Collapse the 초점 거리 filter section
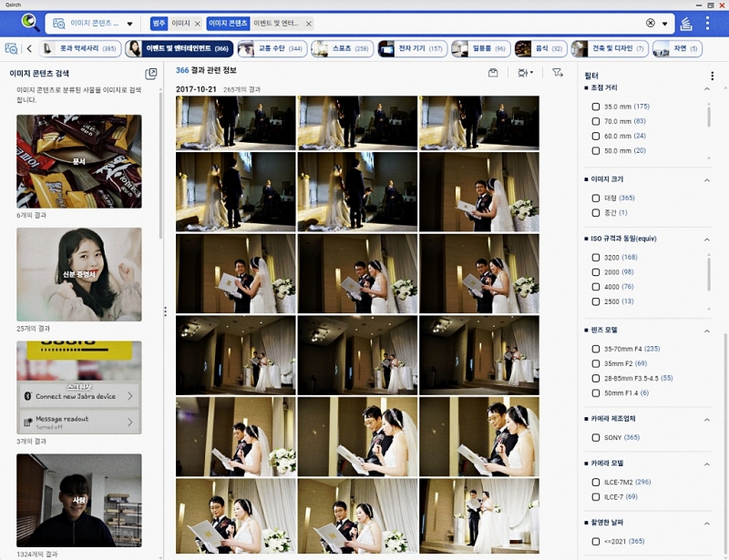Screen dimensions: 729x560 (x=707, y=88)
